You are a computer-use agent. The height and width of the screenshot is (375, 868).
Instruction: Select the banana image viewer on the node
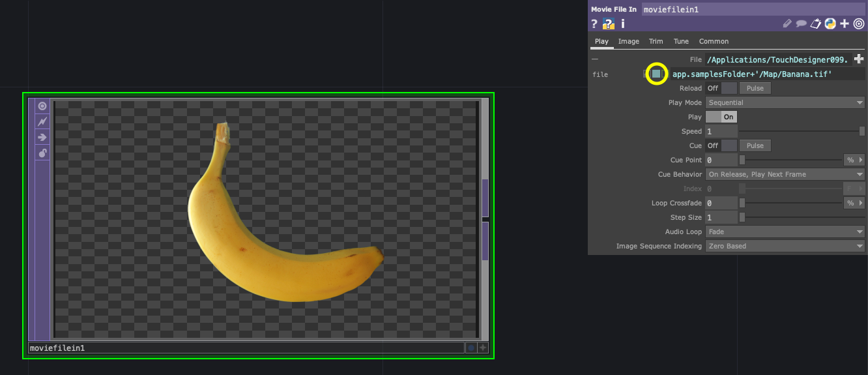(265, 219)
